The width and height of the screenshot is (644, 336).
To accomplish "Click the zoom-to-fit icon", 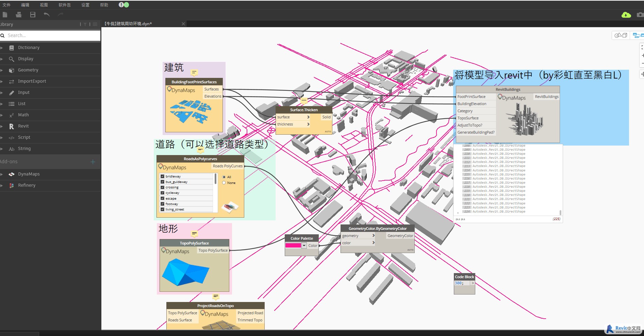I will point(642,47).
